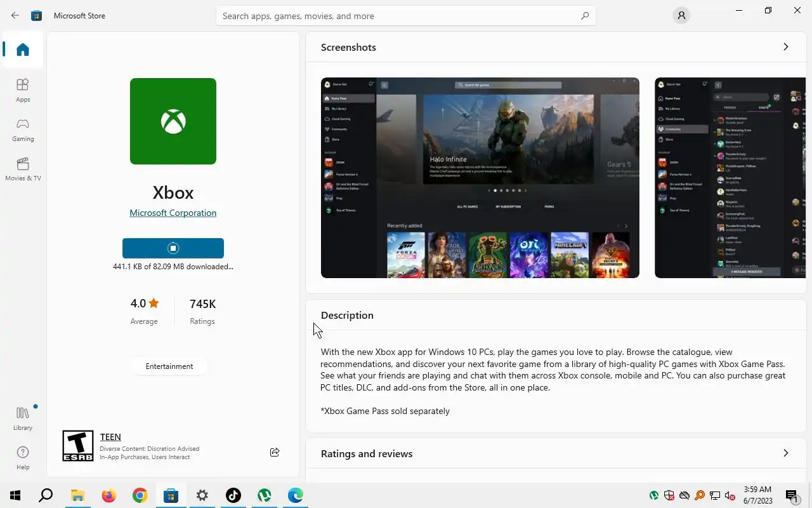The height and width of the screenshot is (508, 812).
Task: Go back using the back arrow
Action: point(15,15)
